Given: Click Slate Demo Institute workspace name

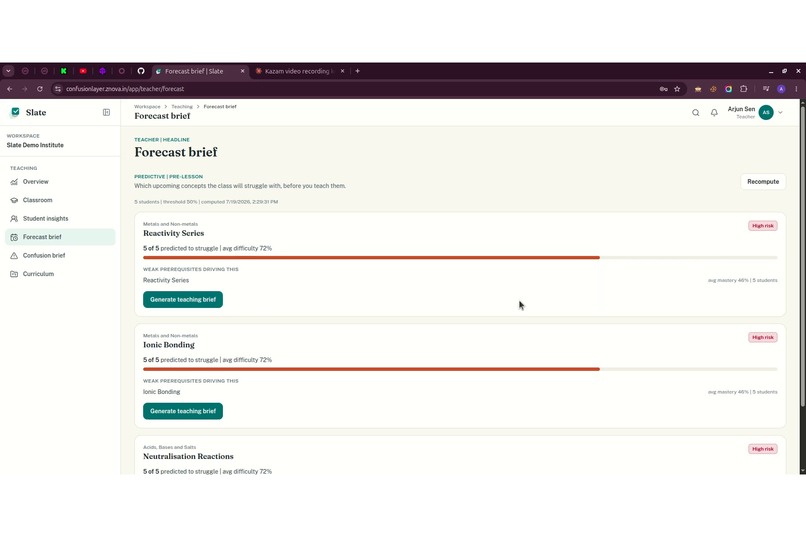Looking at the screenshot, I should pyautogui.click(x=35, y=145).
